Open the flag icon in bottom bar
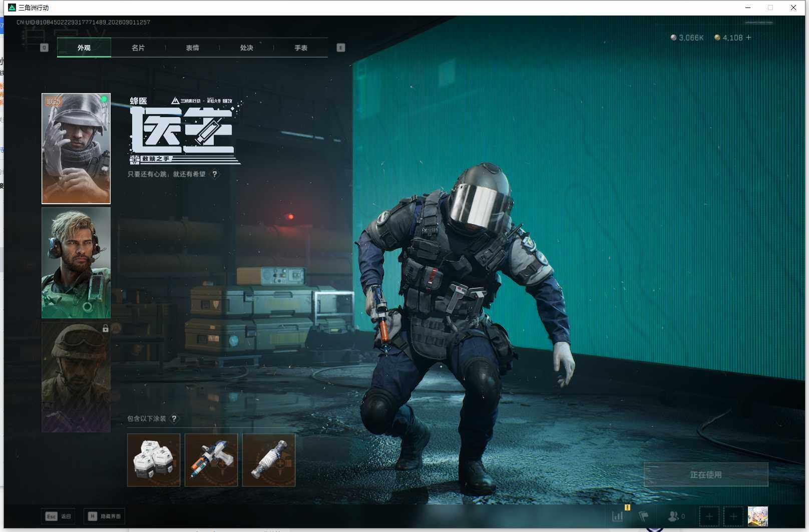Screen dimensions: 809x532 click(644, 516)
